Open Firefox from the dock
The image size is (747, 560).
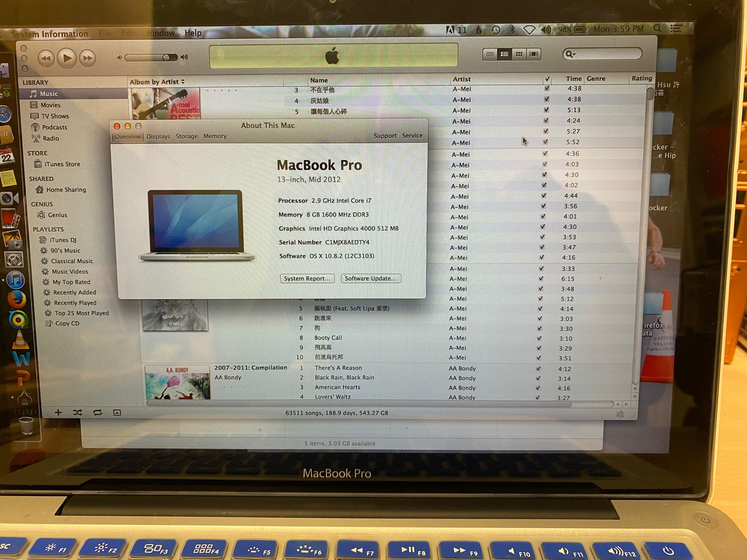[x=17, y=300]
